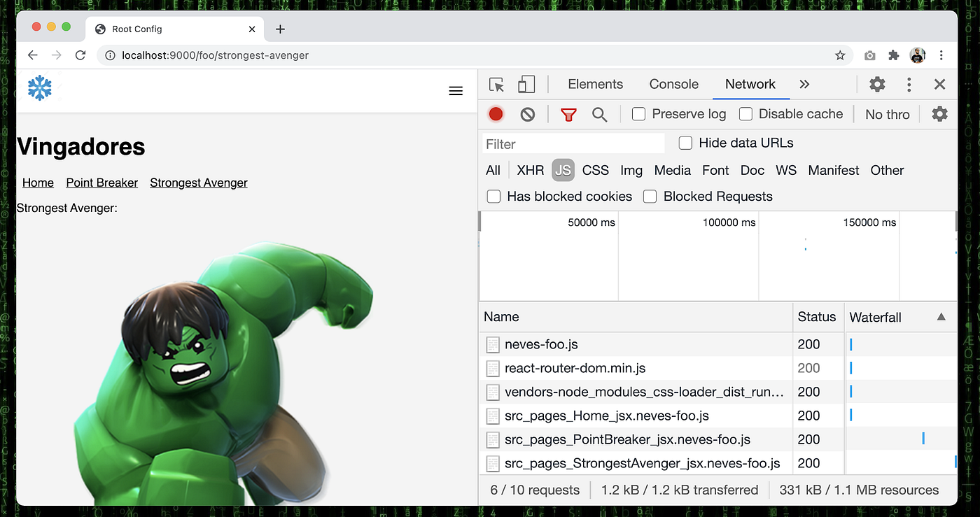The image size is (980, 517).
Task: Click file icon of neves-foo.js row
Action: (493, 344)
